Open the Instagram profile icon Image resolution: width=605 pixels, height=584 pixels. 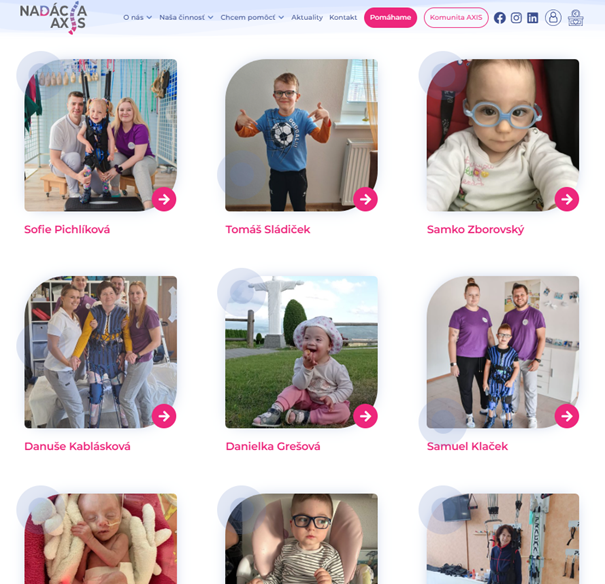tap(516, 18)
